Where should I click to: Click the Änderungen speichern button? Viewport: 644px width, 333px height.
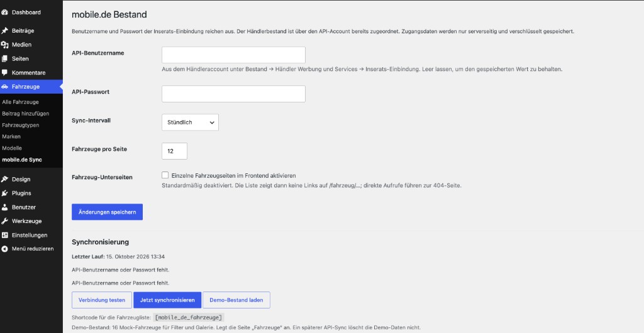(107, 212)
